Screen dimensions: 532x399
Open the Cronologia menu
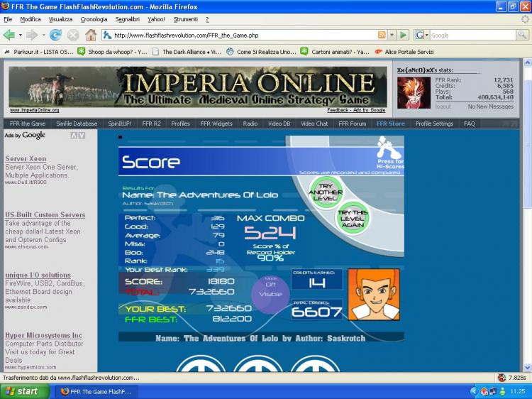click(x=94, y=19)
